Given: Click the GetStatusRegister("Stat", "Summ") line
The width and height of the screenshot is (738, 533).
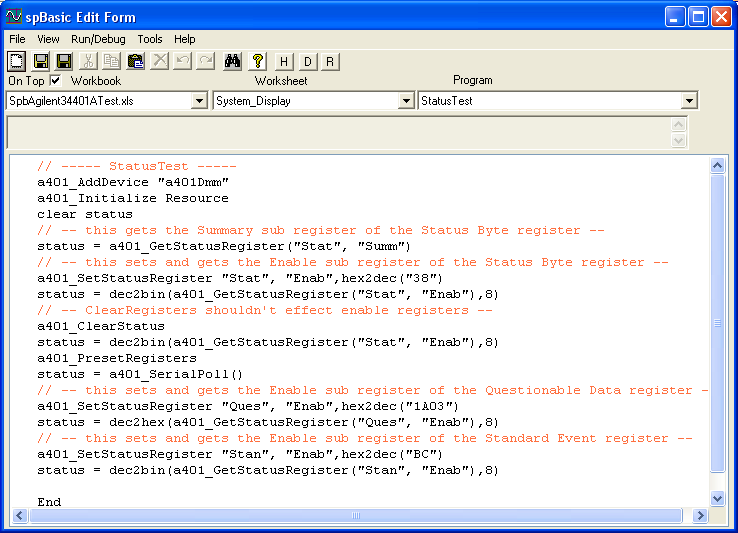Looking at the screenshot, I should tap(224, 246).
